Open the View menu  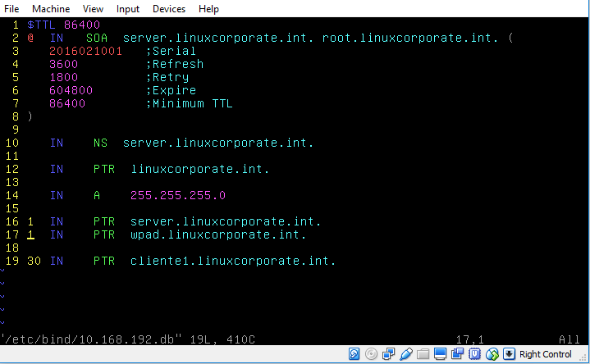coord(93,9)
